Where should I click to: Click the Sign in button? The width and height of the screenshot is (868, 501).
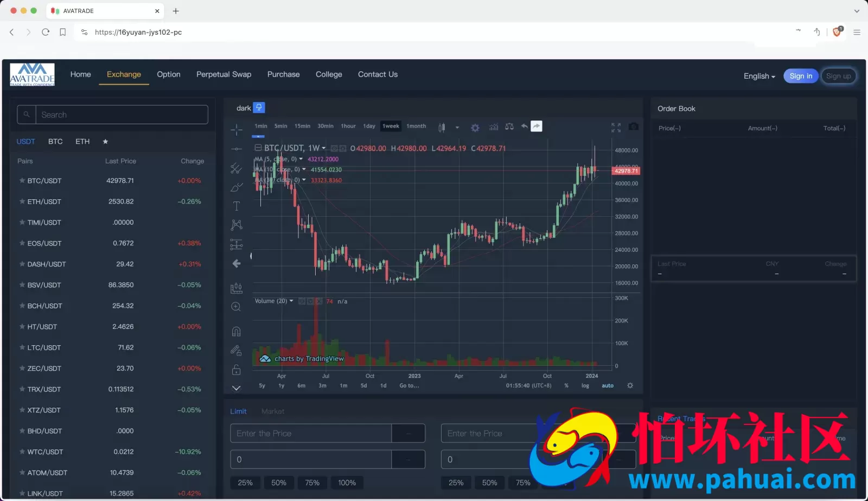coord(801,76)
